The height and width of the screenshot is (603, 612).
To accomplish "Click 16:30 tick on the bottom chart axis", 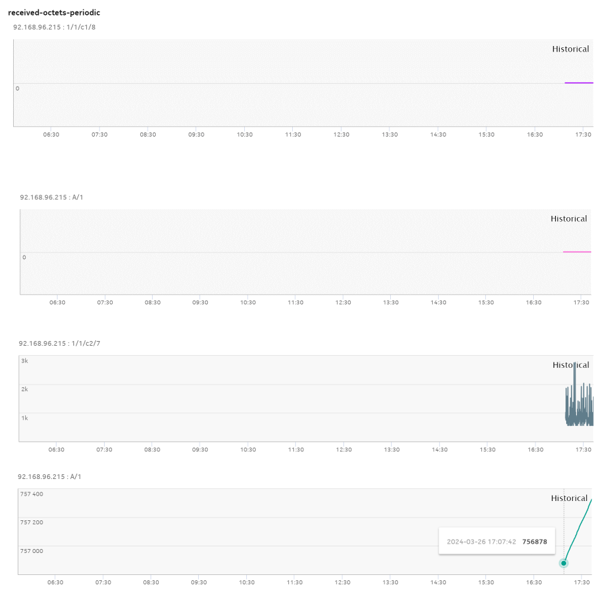I will pos(533,581).
